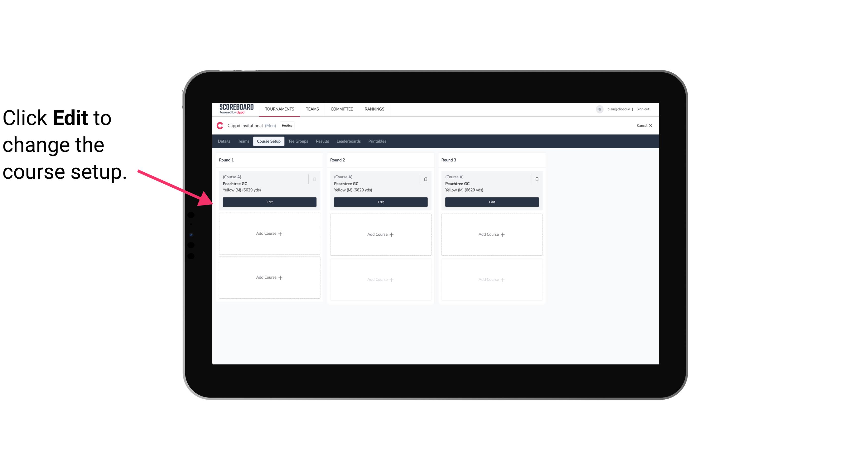This screenshot has height=467, width=868.
Task: Click Edit button for Round 1 course
Action: click(270, 201)
